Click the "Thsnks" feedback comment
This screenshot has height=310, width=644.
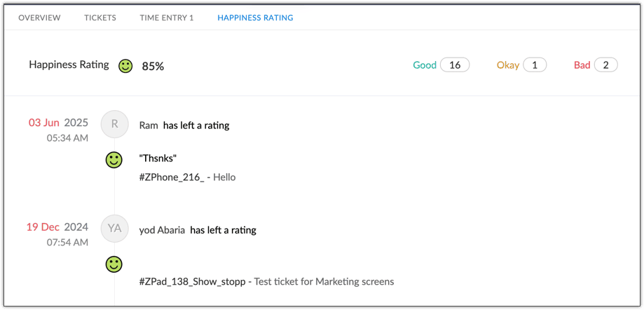tap(158, 159)
